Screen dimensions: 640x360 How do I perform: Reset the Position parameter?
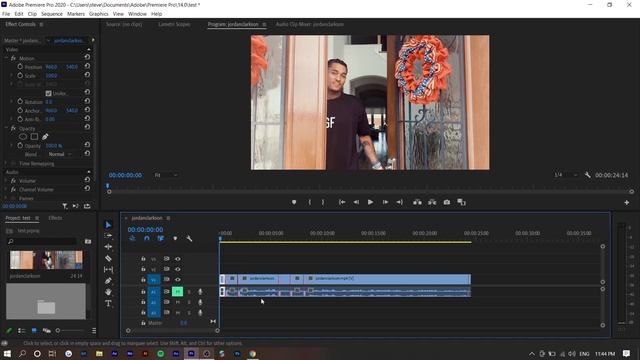click(x=87, y=66)
